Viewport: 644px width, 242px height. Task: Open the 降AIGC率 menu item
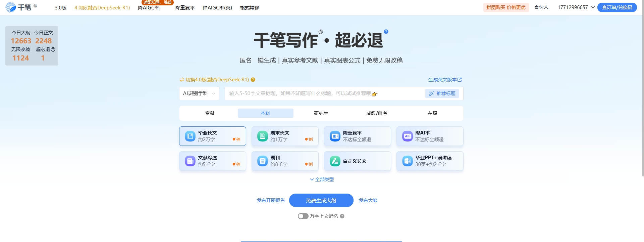tap(149, 7)
